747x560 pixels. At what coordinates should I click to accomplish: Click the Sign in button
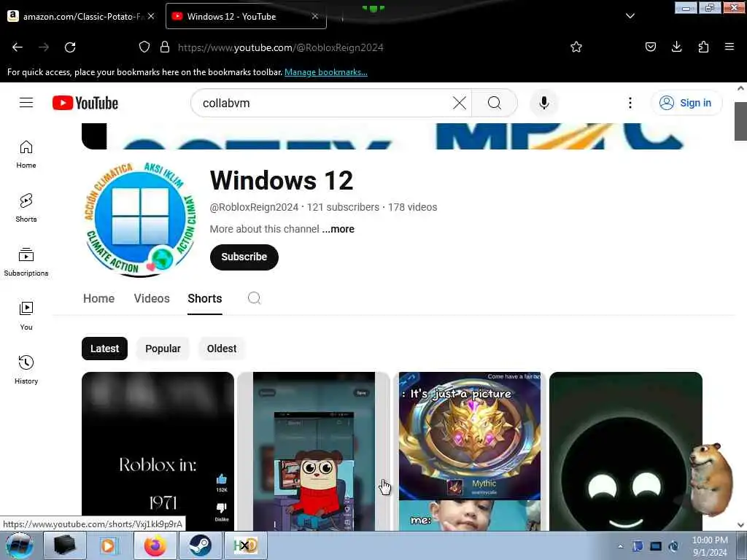686,103
